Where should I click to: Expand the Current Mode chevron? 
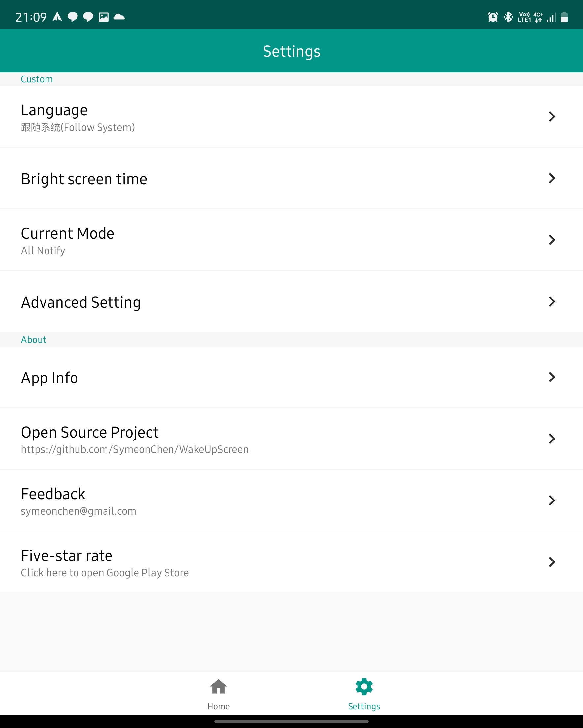(552, 240)
